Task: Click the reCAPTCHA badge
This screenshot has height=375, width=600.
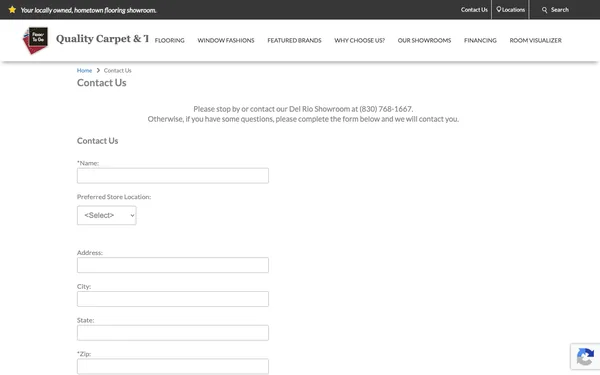Action: [x=585, y=357]
